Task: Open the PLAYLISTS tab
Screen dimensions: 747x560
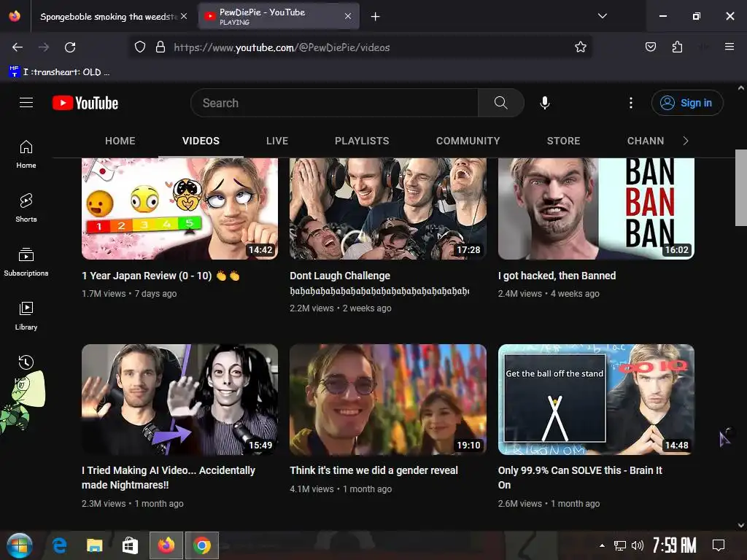Action: pyautogui.click(x=362, y=141)
